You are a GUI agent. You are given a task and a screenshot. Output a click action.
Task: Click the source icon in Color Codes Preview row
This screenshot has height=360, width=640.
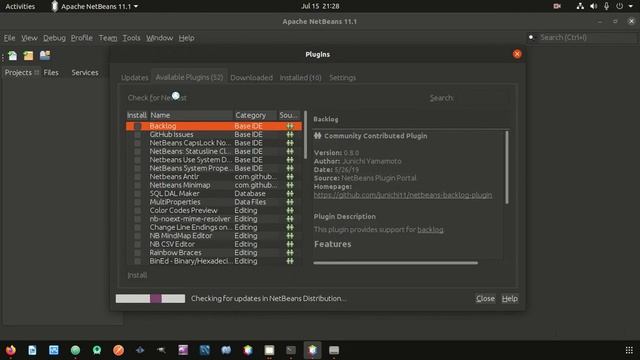[x=290, y=211]
